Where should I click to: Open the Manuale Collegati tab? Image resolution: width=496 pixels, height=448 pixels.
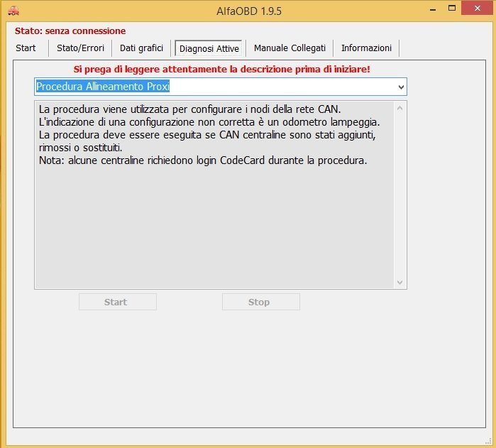[x=290, y=48]
